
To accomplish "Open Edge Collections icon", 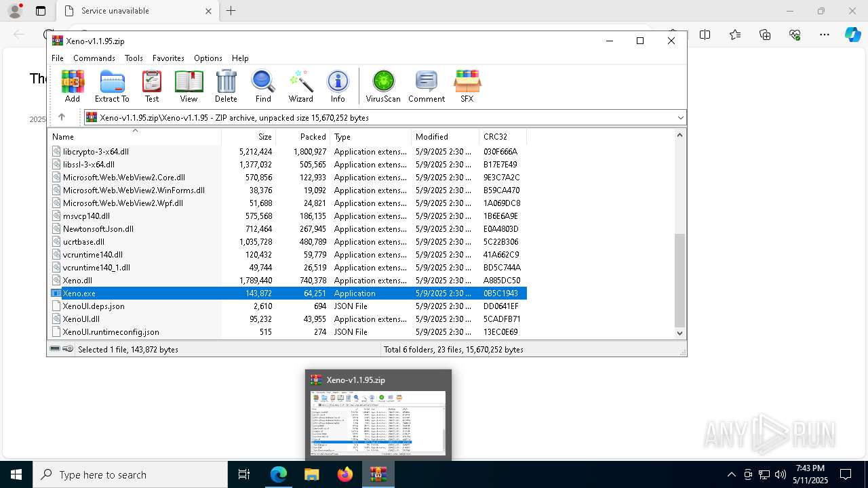I will 765,35.
